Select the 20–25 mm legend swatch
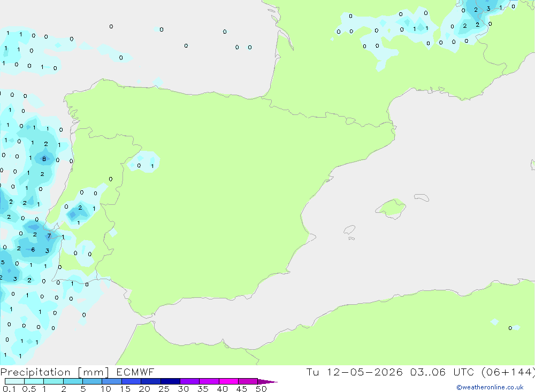 (x=151, y=381)
